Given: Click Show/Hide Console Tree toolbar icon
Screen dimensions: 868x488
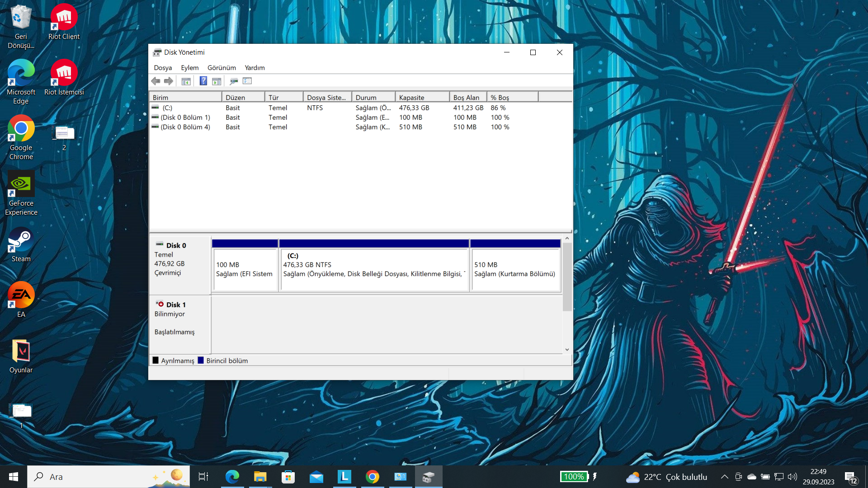Looking at the screenshot, I should click(x=186, y=81).
